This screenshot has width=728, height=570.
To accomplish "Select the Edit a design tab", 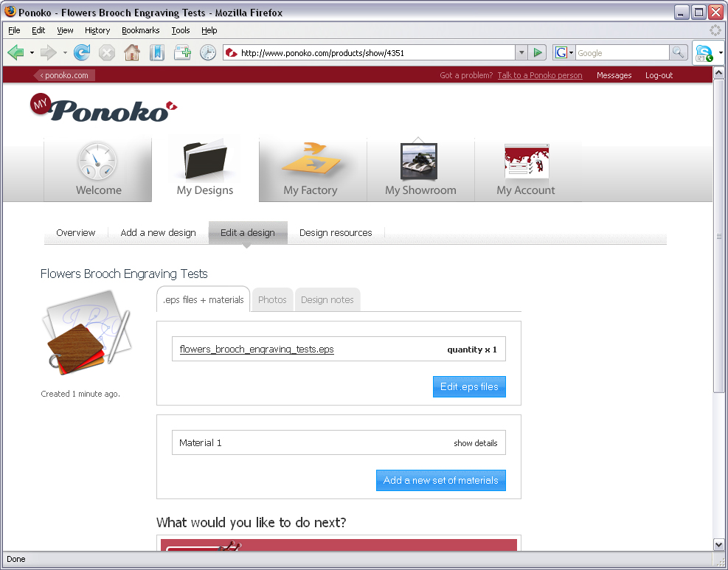I will click(x=248, y=232).
